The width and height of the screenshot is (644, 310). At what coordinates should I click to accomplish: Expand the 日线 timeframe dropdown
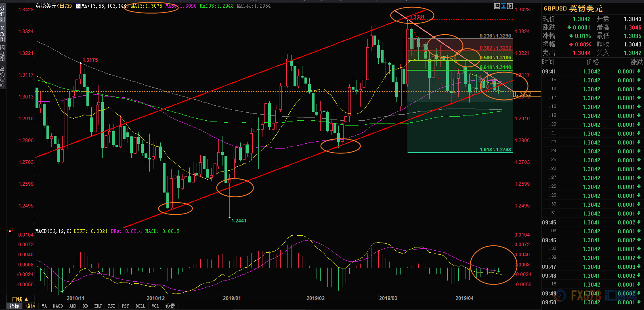click(x=20, y=299)
